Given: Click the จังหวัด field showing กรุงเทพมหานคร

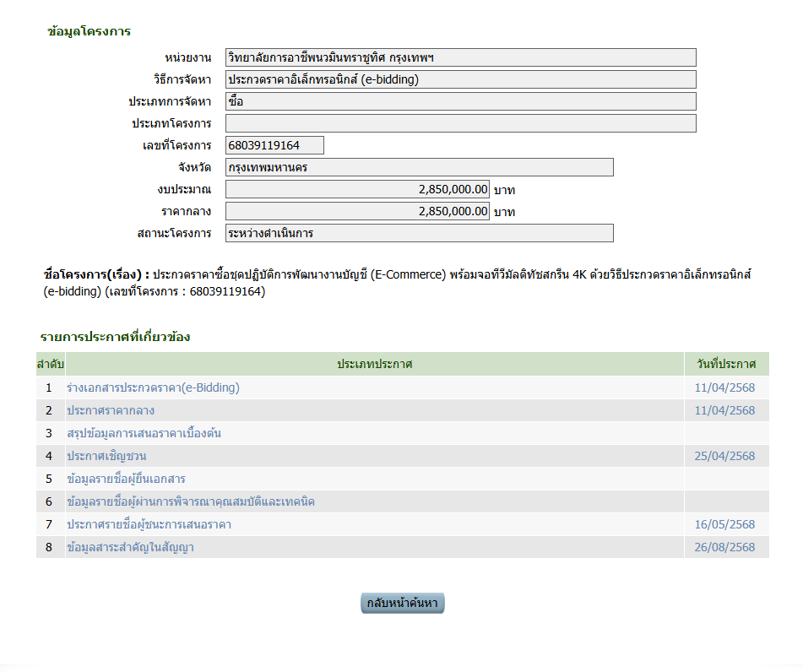Looking at the screenshot, I should (420, 167).
